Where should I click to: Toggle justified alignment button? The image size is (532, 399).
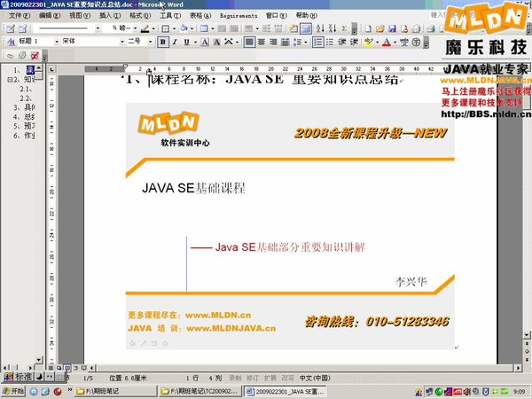click(249, 42)
